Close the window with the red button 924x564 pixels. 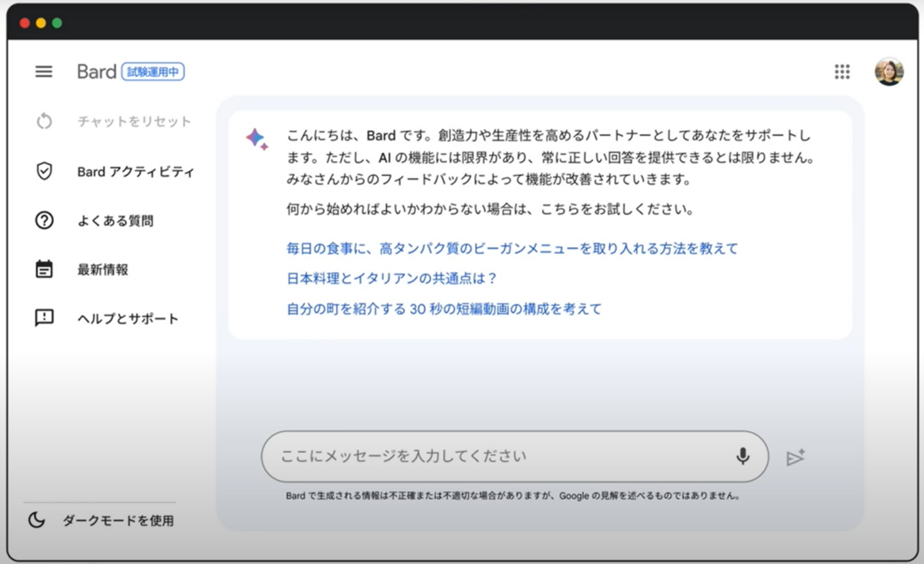pyautogui.click(x=25, y=23)
